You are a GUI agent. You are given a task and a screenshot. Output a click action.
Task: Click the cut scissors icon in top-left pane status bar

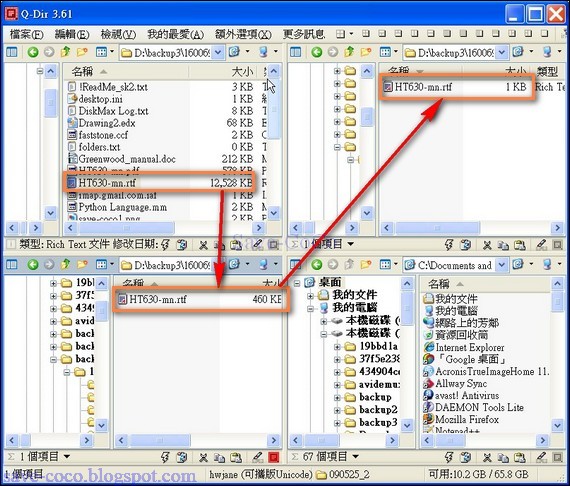(203, 245)
